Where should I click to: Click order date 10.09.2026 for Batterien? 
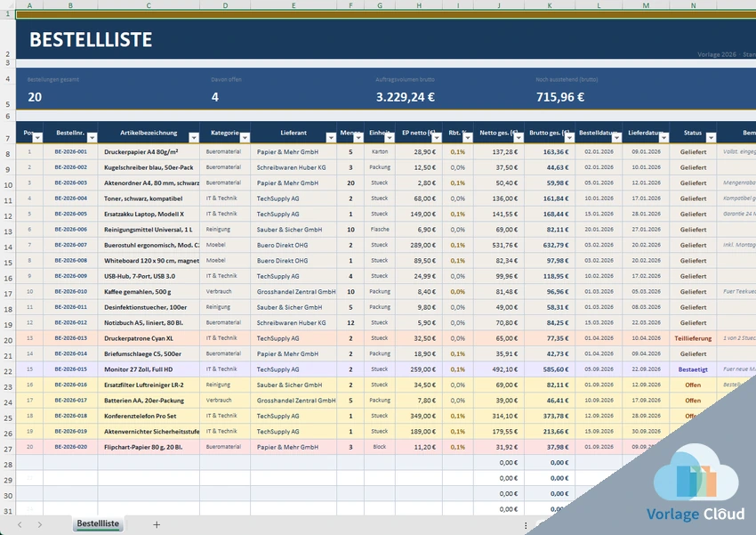pyautogui.click(x=599, y=401)
